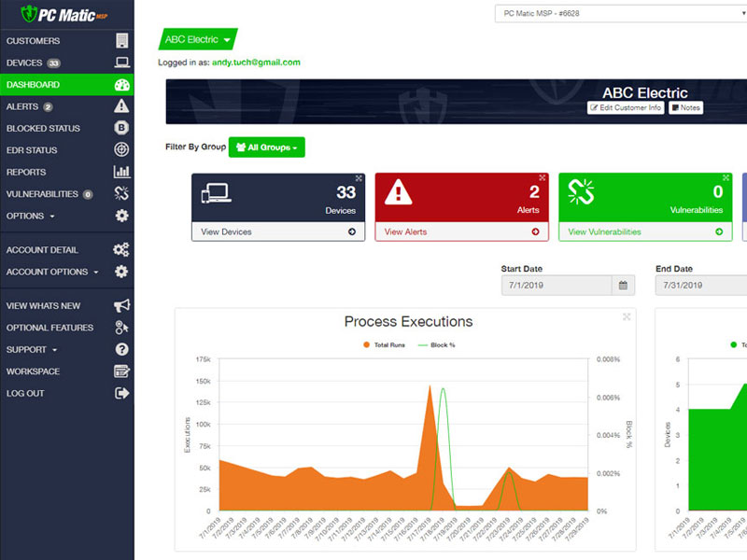Open the Vulnerabilities menu item

[66, 194]
